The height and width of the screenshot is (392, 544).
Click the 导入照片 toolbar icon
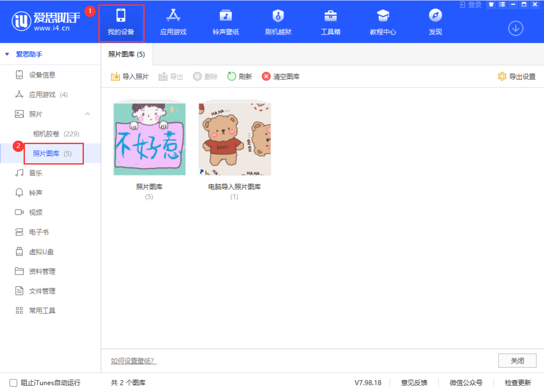coord(130,76)
